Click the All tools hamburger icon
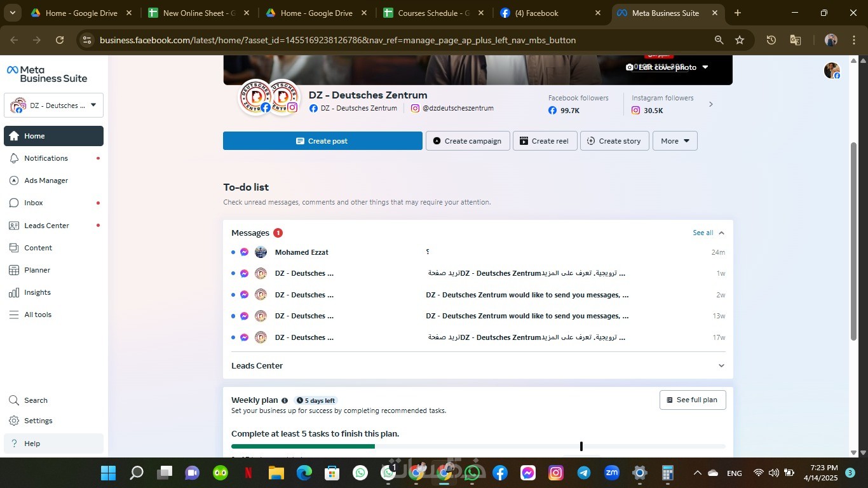Viewport: 868px width, 488px height. pyautogui.click(x=14, y=315)
